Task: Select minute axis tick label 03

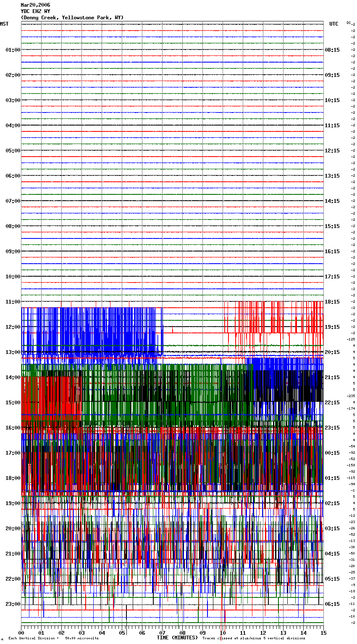Action: pos(81,633)
